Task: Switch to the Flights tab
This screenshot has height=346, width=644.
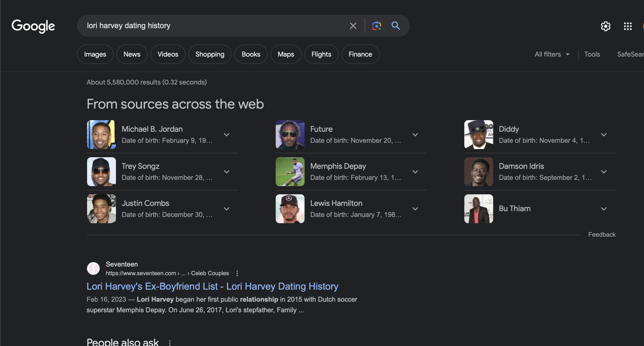Action: point(321,54)
